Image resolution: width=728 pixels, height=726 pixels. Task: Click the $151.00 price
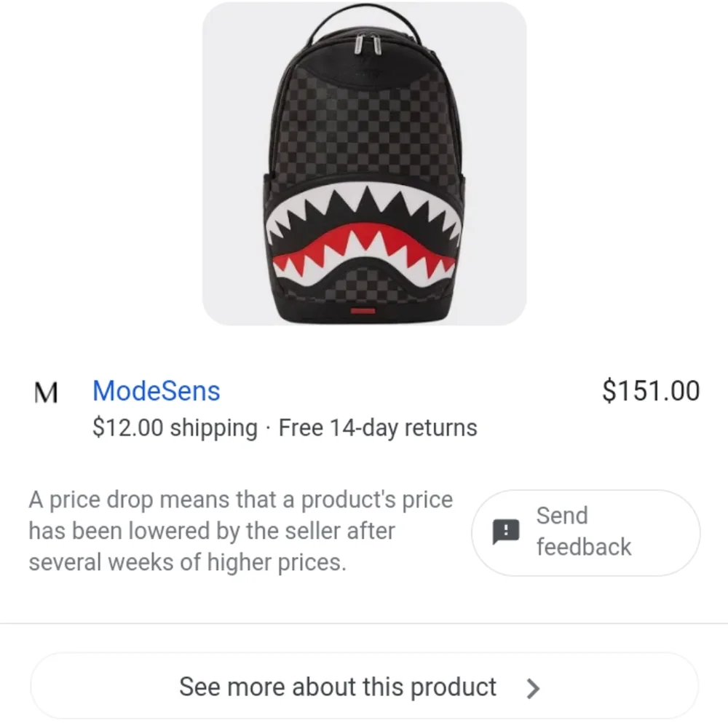coord(651,390)
